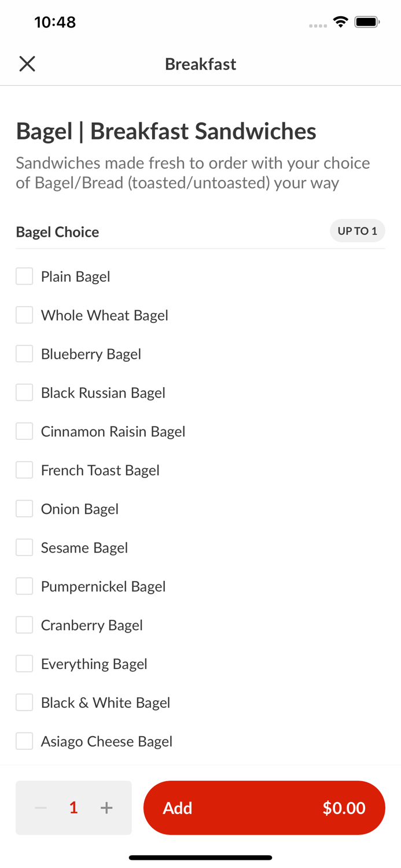Choose the Black Russian Bagel
Viewport: 401px width, 868px height.
pos(24,392)
